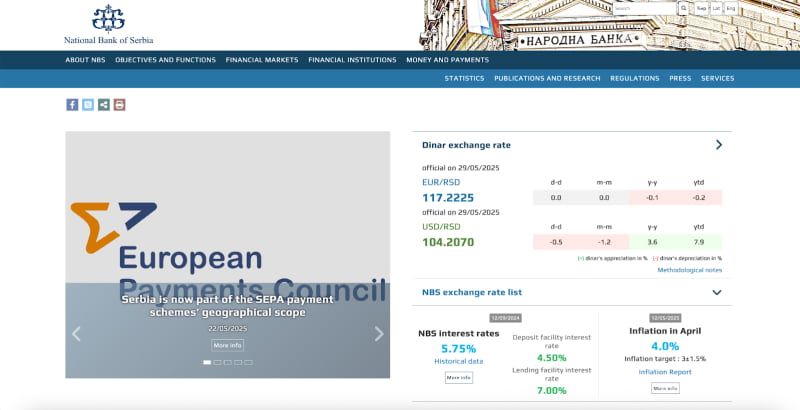Expand the NBS exchange rate list
The image size is (800, 410).
coord(717,292)
